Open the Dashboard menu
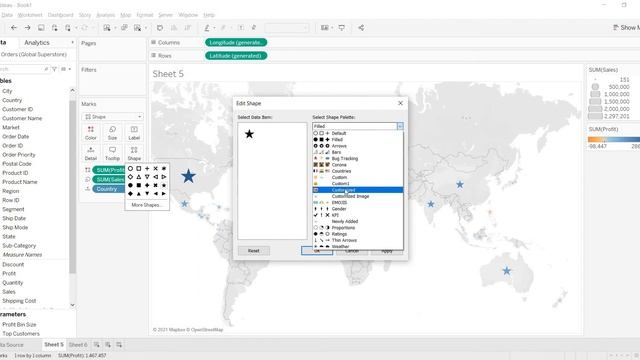The height and width of the screenshot is (360, 640). pyautogui.click(x=60, y=15)
